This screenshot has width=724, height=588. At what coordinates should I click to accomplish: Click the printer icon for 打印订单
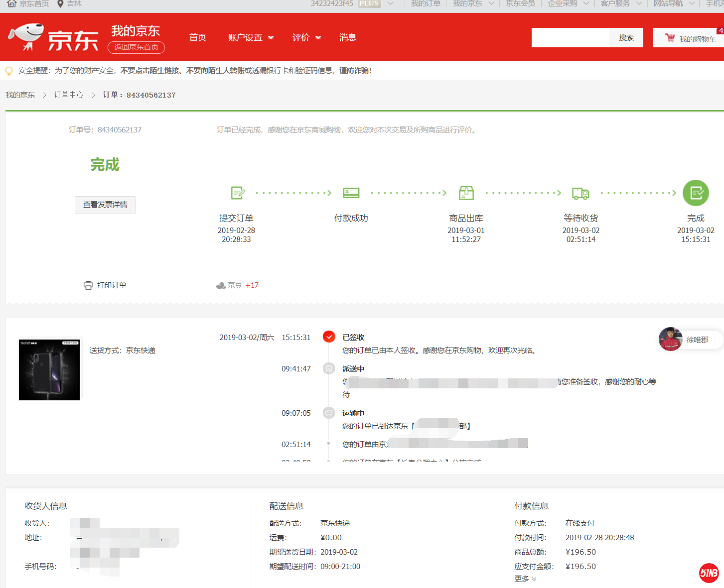88,285
